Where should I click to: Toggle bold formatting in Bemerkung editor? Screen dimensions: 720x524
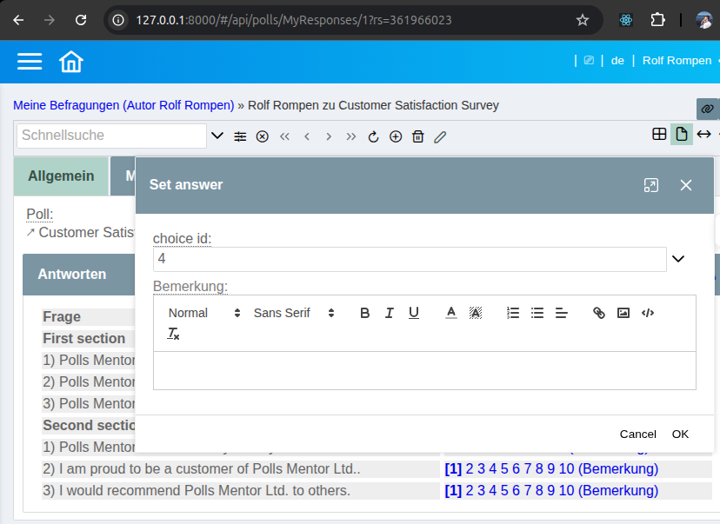pyautogui.click(x=365, y=313)
